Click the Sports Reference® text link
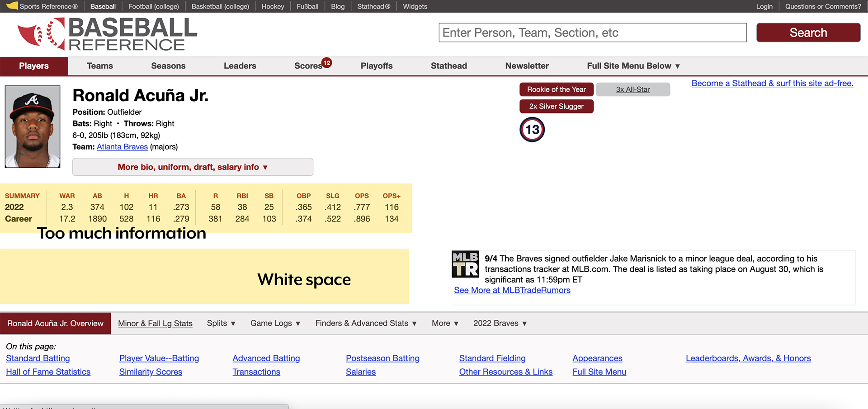Viewport: 868px width, 409px height. 49,6
